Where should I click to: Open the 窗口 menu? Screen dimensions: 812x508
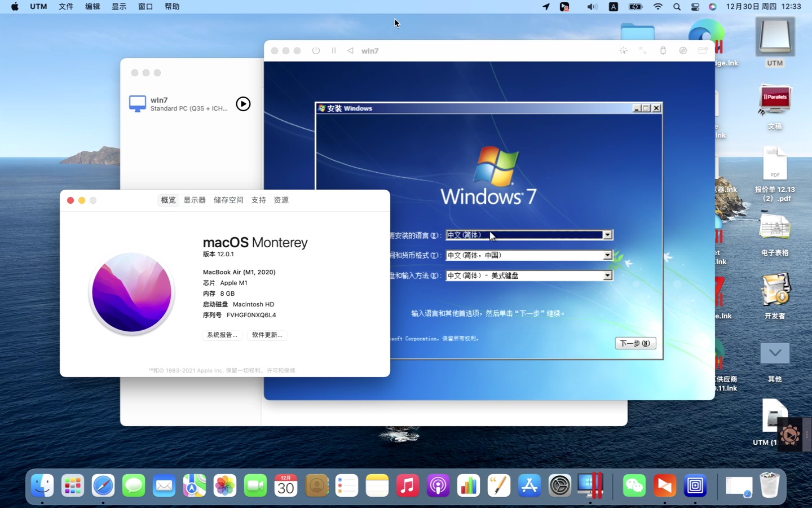[145, 7]
